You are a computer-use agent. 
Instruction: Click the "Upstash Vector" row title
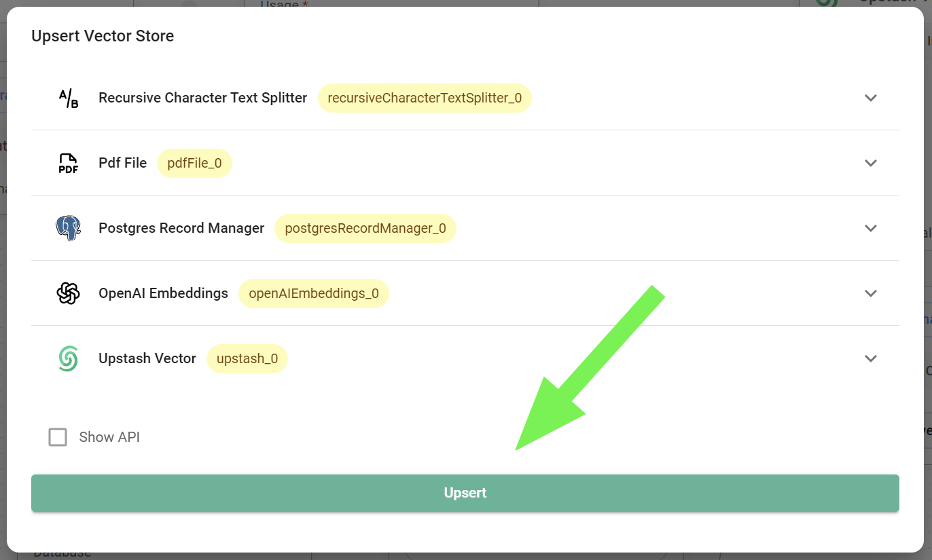147,358
